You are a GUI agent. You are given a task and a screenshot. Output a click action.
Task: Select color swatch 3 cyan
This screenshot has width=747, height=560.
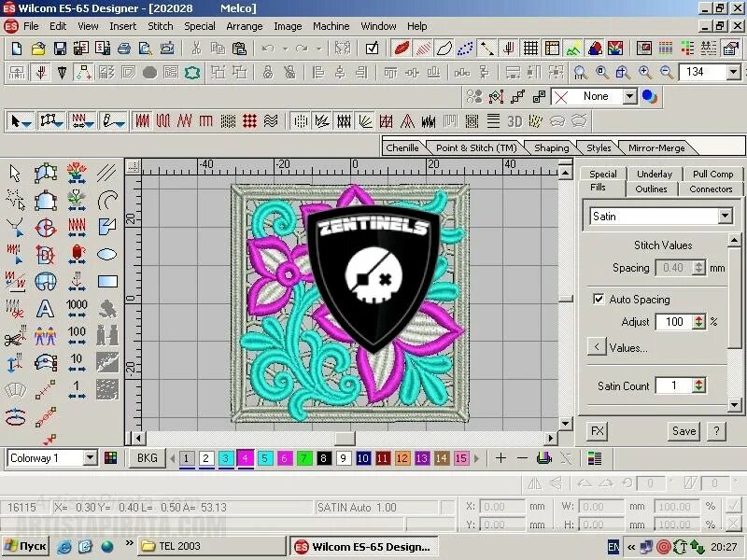[225, 458]
